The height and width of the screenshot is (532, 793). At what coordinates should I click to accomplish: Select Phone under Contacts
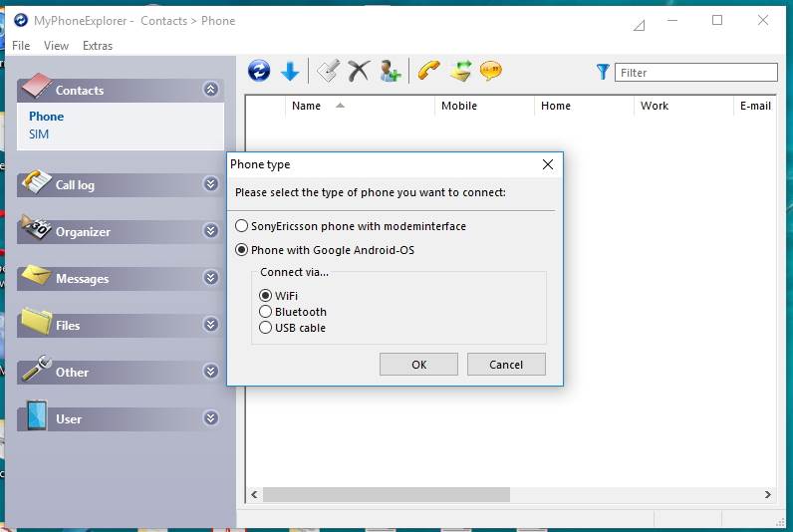(46, 117)
